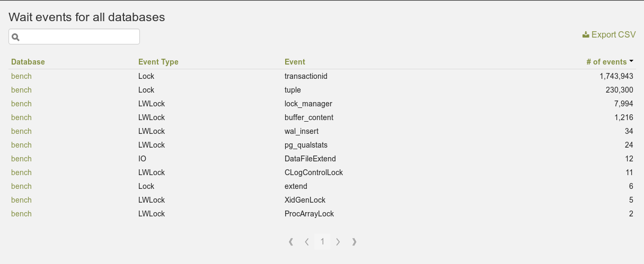Click inside the search filter field
The width and height of the screenshot is (644, 264).
74,37
